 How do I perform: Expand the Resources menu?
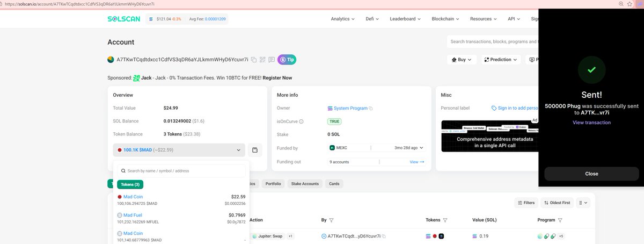click(484, 19)
